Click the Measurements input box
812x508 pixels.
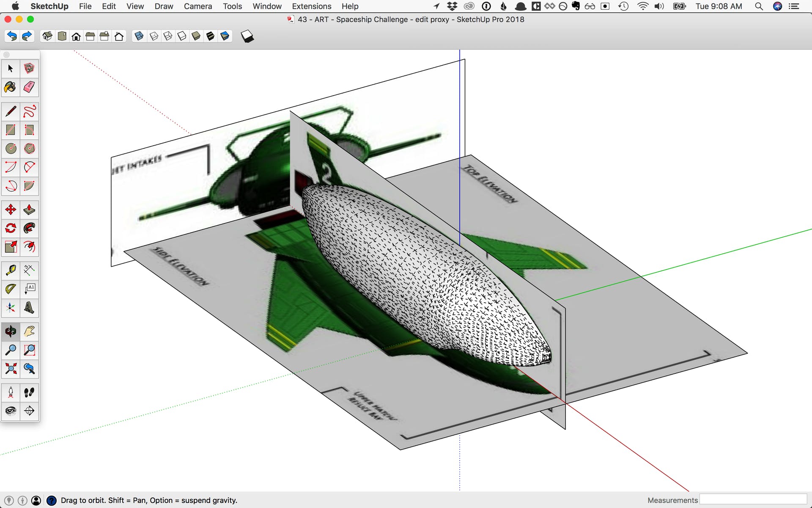click(753, 500)
